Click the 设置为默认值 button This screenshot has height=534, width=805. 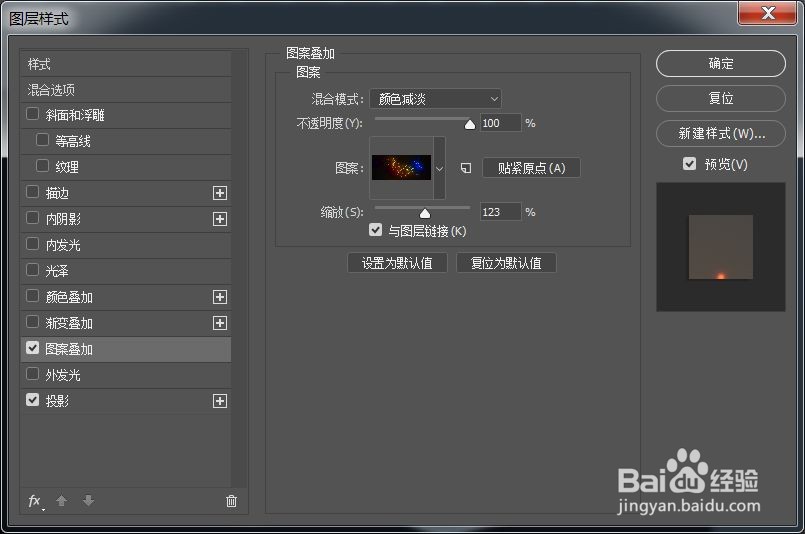pos(397,263)
